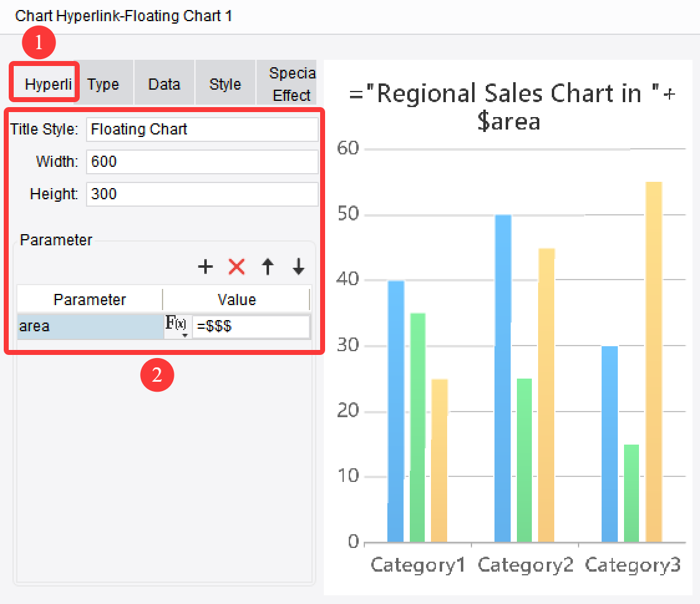Select the area parameter row
This screenshot has width=700, height=604.
click(87, 326)
